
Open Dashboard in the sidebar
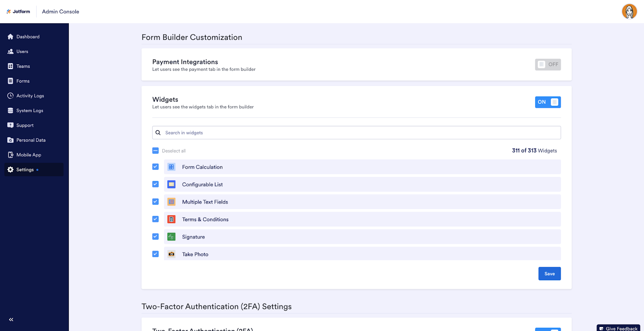tap(28, 37)
